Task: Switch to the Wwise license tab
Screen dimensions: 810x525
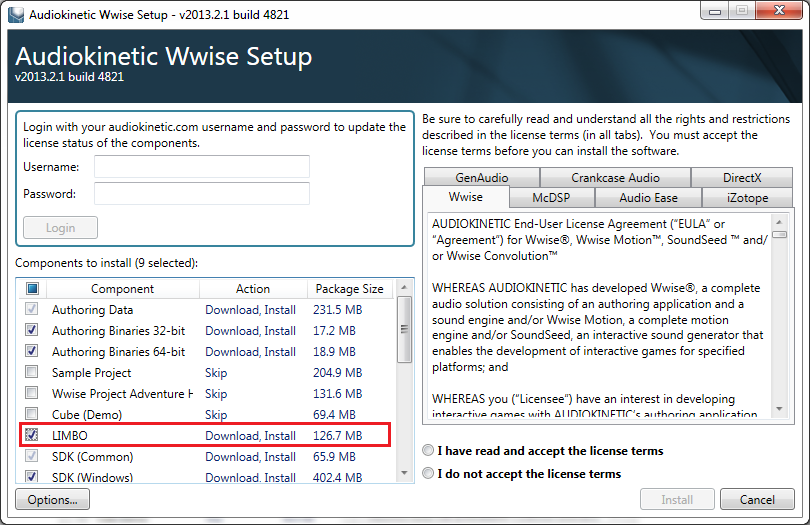Action: click(465, 197)
